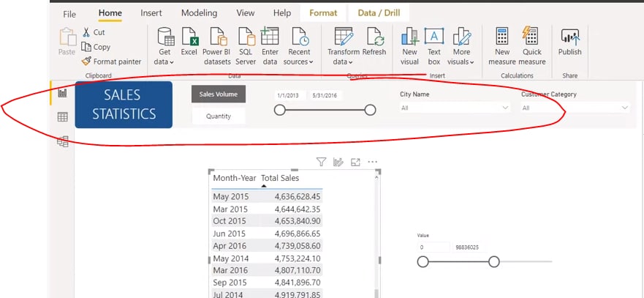The height and width of the screenshot is (298, 644).
Task: Click the table's vertical scrollbar up arrow
Action: pos(376,177)
